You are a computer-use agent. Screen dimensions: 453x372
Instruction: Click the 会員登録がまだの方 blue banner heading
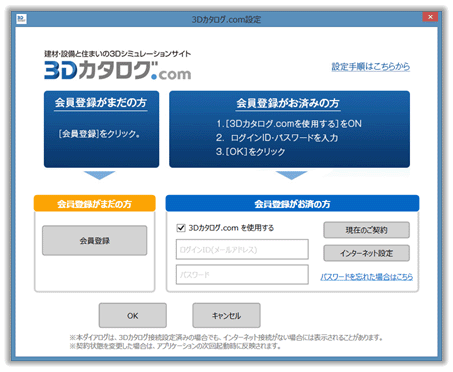[x=101, y=103]
